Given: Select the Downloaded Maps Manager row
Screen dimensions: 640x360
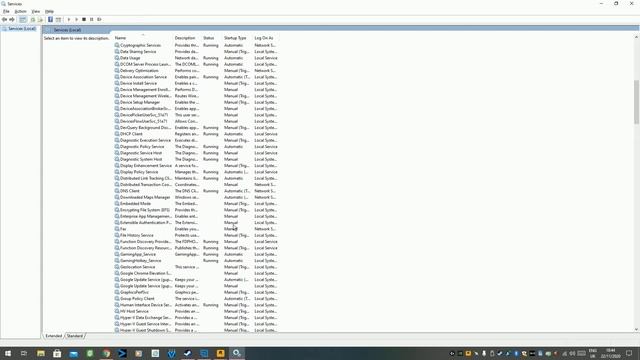Looking at the screenshot, I should [196, 197].
